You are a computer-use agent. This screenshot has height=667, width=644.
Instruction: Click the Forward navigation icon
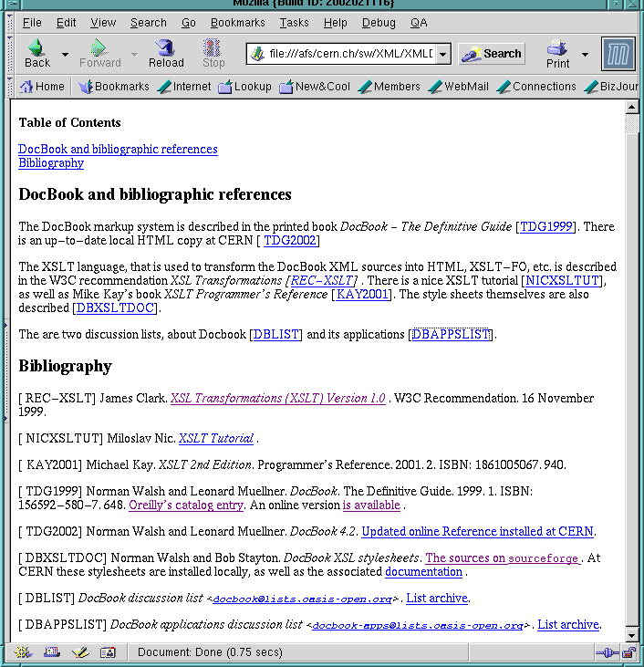pyautogui.click(x=100, y=54)
